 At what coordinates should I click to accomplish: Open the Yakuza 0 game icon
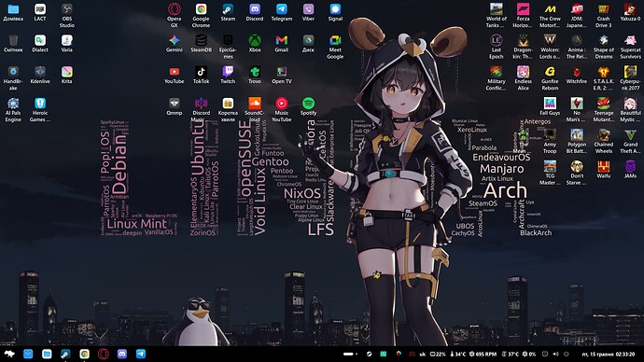(x=630, y=12)
